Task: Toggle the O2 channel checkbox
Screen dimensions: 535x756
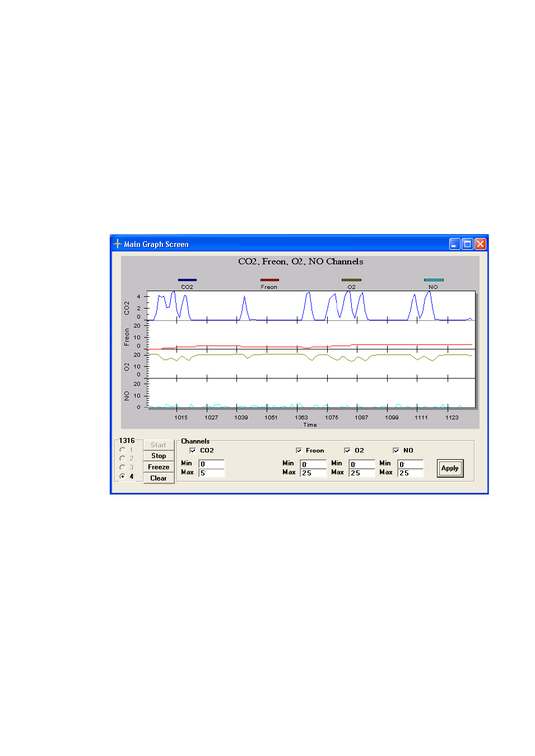Action: click(347, 450)
